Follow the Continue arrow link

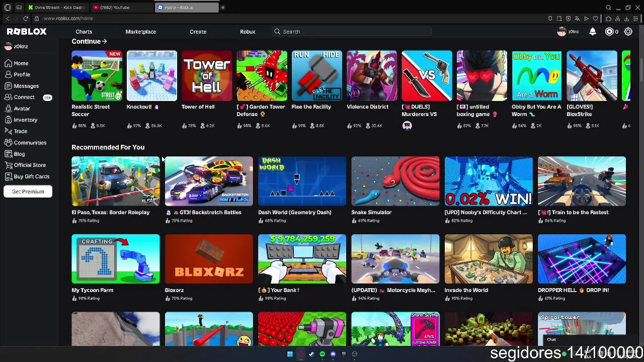[89, 41]
